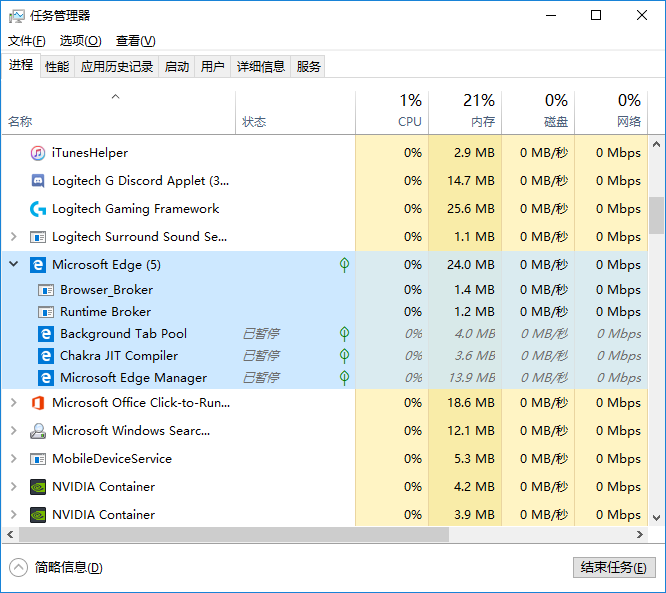Click the 18.6 MB memory value

coord(471,403)
